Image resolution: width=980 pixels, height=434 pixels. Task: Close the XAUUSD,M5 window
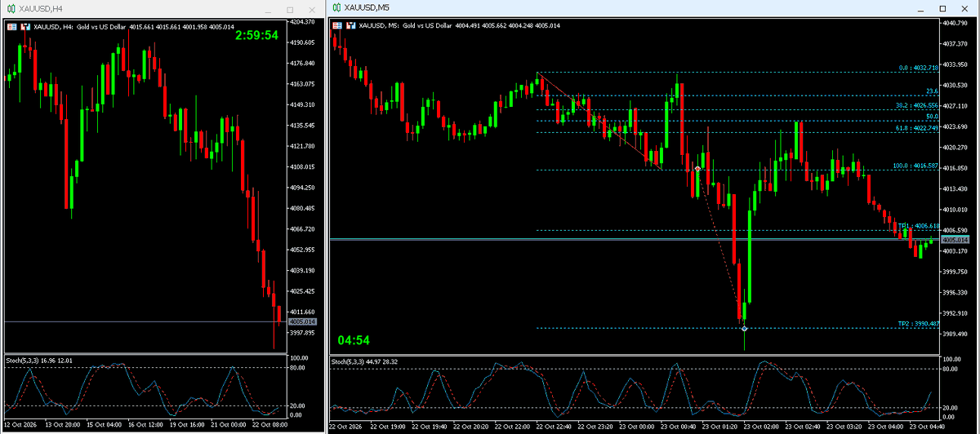[964, 9]
